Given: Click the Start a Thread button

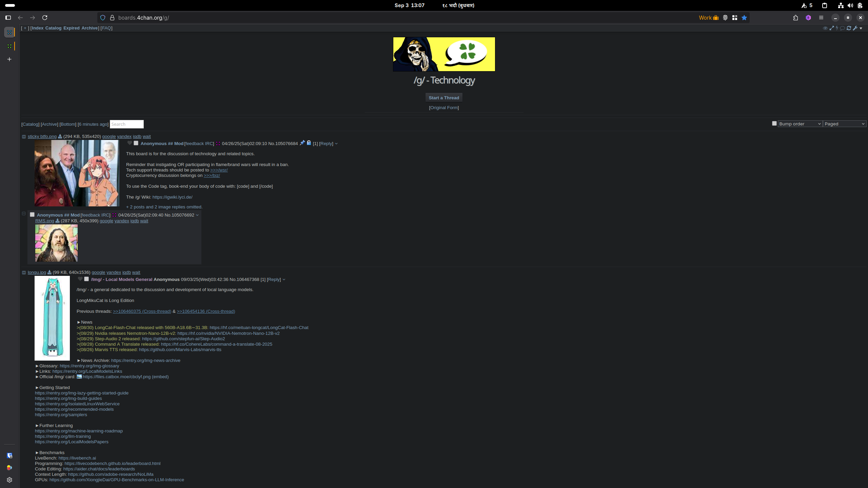Looking at the screenshot, I should [x=444, y=98].
